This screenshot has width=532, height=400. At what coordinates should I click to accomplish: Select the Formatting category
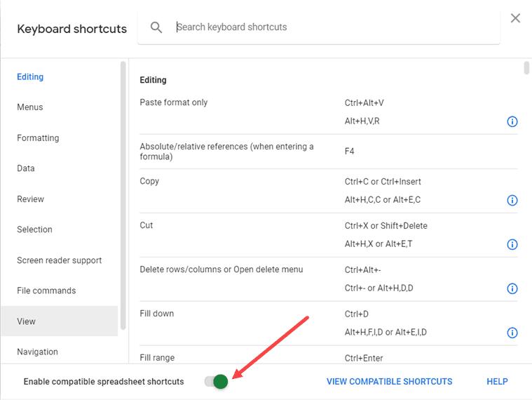point(38,138)
